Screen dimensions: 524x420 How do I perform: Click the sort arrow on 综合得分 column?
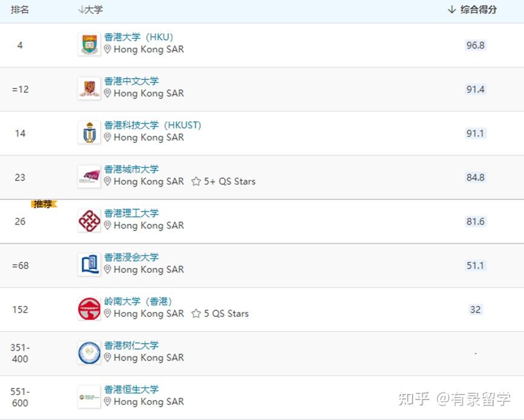click(450, 10)
